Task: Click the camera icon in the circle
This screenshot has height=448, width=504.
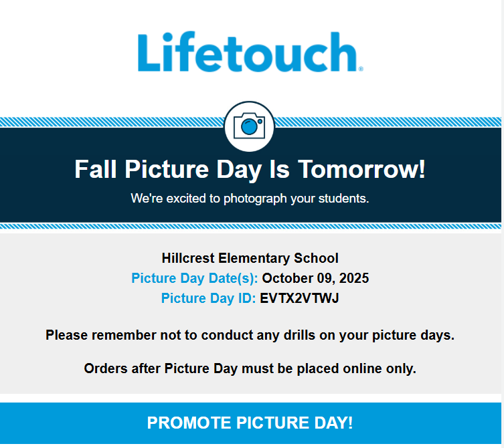Action: click(250, 126)
